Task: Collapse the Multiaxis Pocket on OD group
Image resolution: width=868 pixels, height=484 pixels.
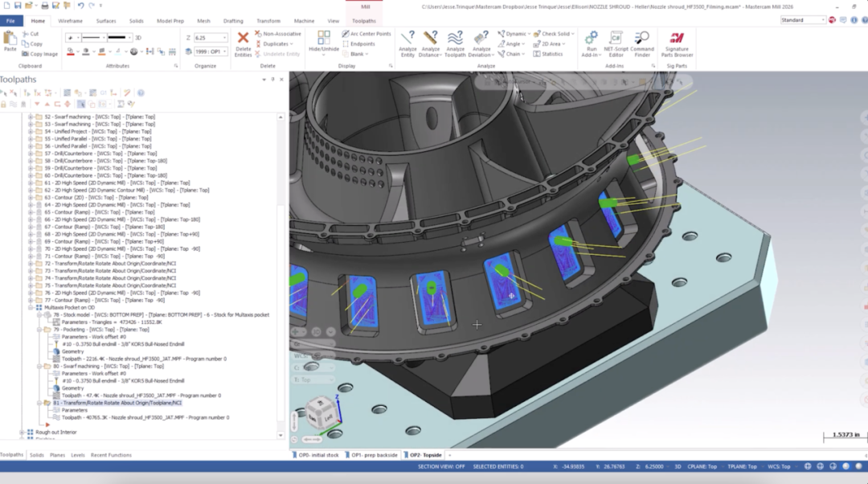Action: (x=31, y=307)
